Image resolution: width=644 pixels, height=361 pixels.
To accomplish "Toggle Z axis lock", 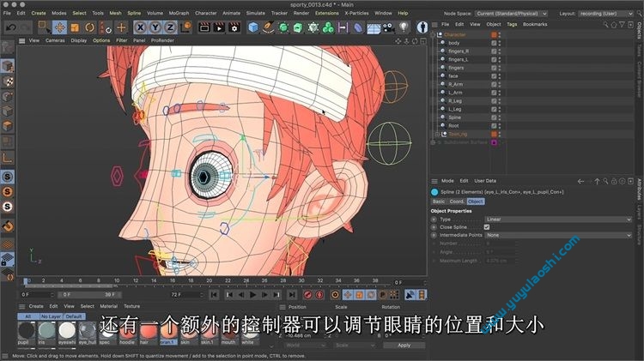I will [170, 27].
